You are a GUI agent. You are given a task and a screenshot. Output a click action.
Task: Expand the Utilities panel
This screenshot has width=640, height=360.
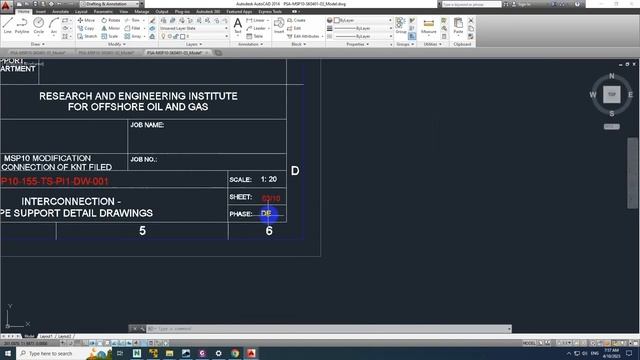pos(433,44)
